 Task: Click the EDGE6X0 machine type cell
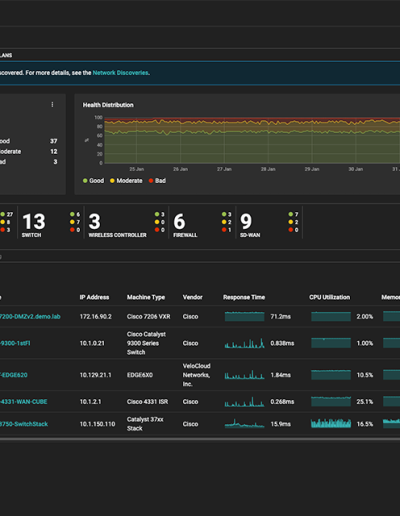point(140,375)
